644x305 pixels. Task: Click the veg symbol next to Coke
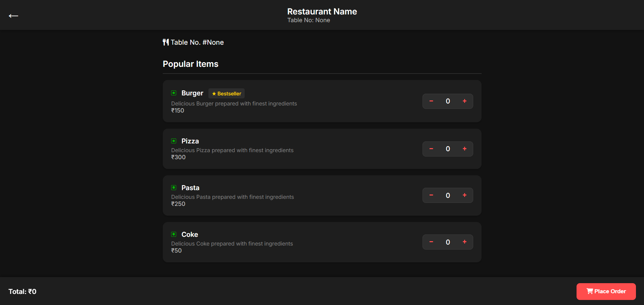[174, 234]
